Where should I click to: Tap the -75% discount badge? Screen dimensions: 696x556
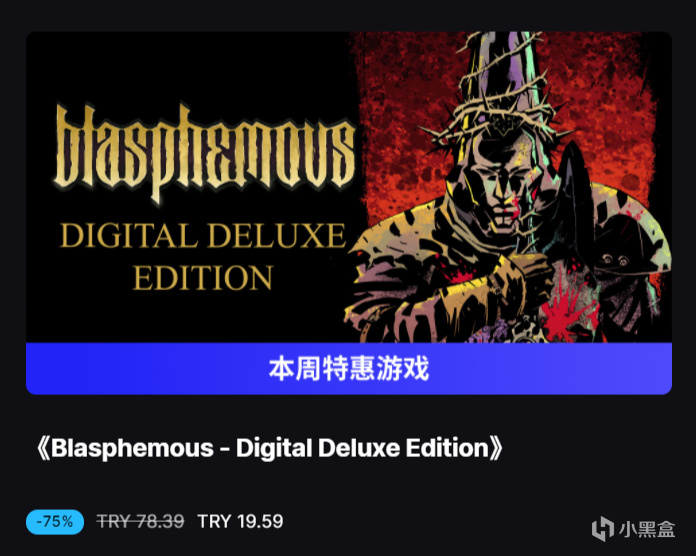(55, 521)
